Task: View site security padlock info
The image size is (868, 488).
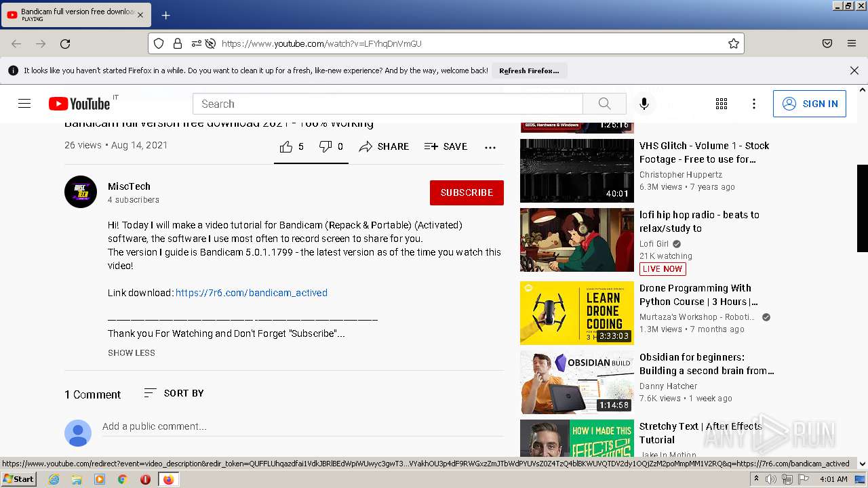Action: pos(178,43)
